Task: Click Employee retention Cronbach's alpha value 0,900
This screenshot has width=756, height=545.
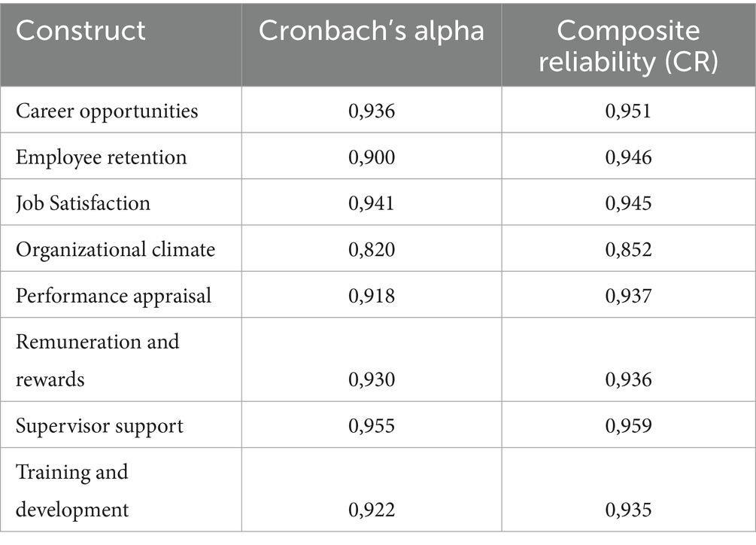Action: coord(372,157)
